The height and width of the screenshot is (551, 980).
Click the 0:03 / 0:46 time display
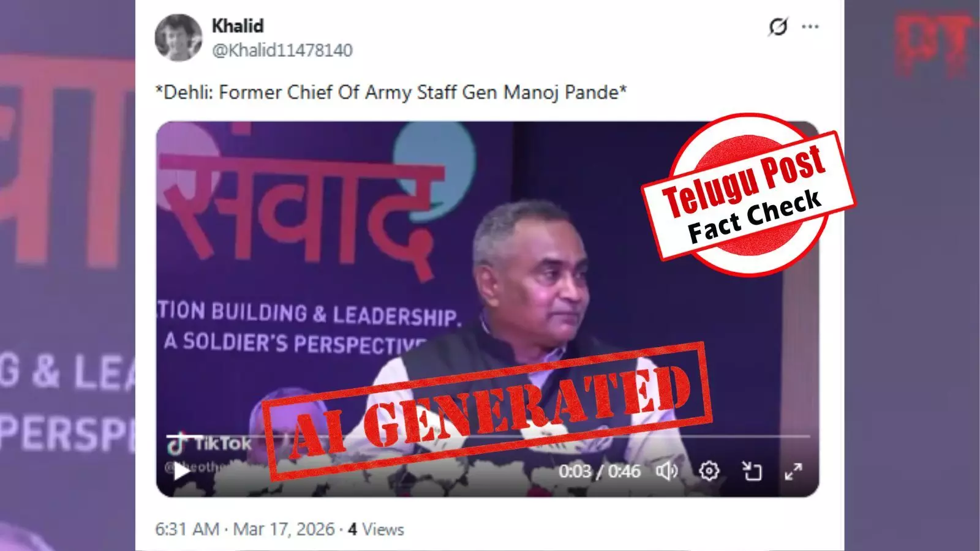599,471
